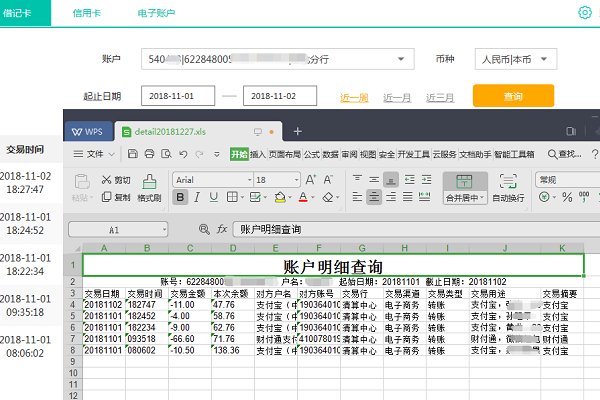The height and width of the screenshot is (400, 600).
Task: Click the Print icon in the WPS toolbar
Action: (149, 154)
